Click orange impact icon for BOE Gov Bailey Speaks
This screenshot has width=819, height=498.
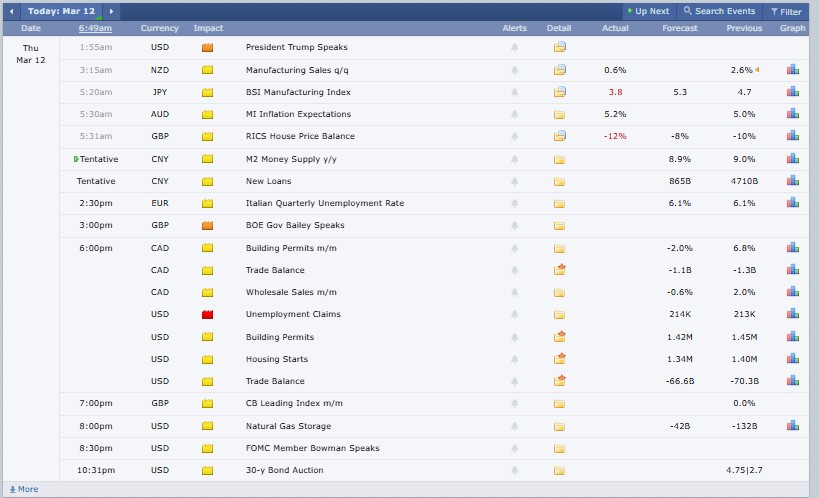point(208,226)
